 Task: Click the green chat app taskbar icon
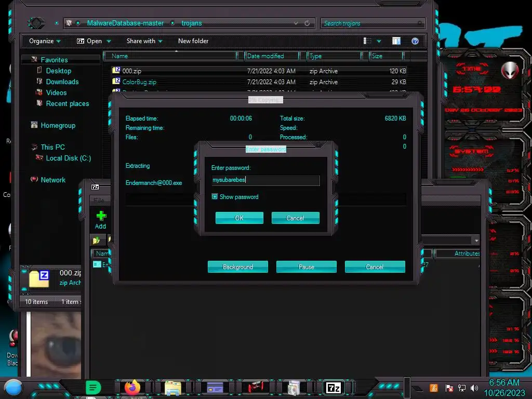tap(93, 388)
